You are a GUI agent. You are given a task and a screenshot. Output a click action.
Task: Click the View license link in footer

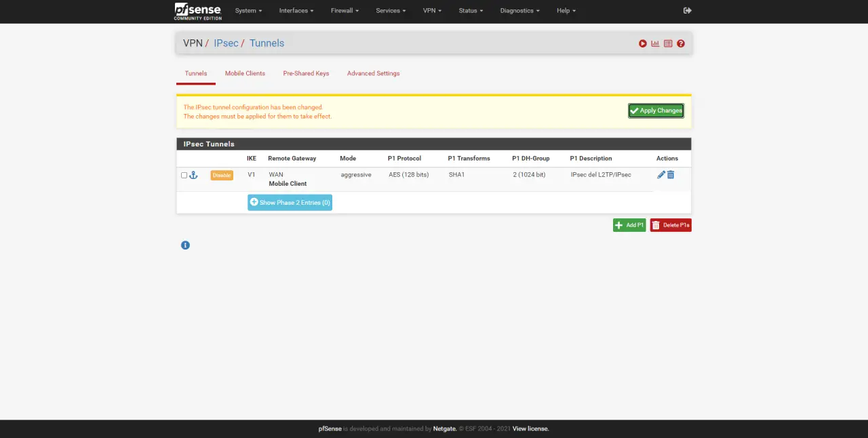click(530, 429)
